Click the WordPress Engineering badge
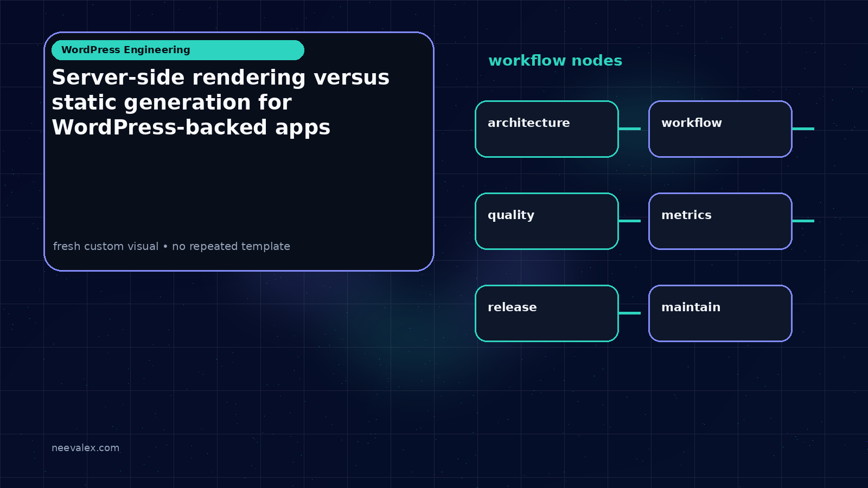The image size is (868, 488). point(178,50)
